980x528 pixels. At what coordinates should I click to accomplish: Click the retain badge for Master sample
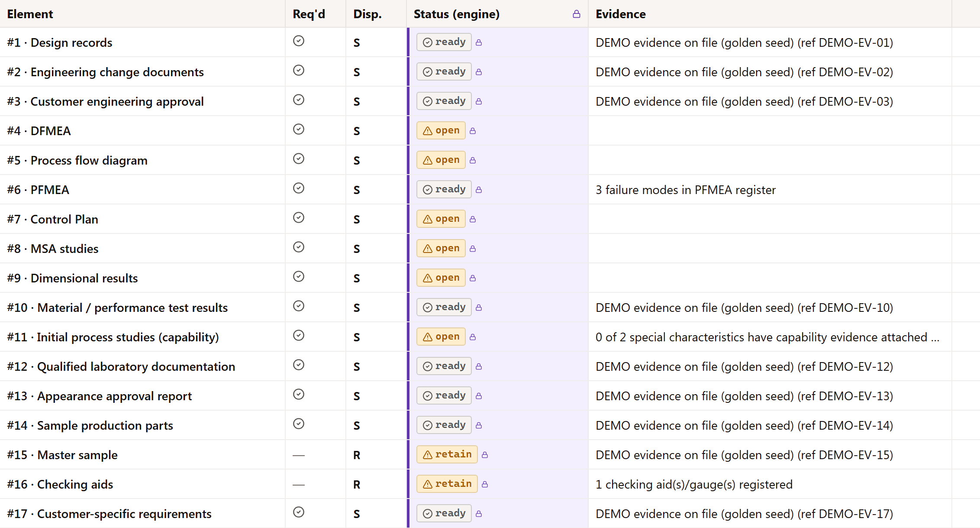click(x=447, y=454)
